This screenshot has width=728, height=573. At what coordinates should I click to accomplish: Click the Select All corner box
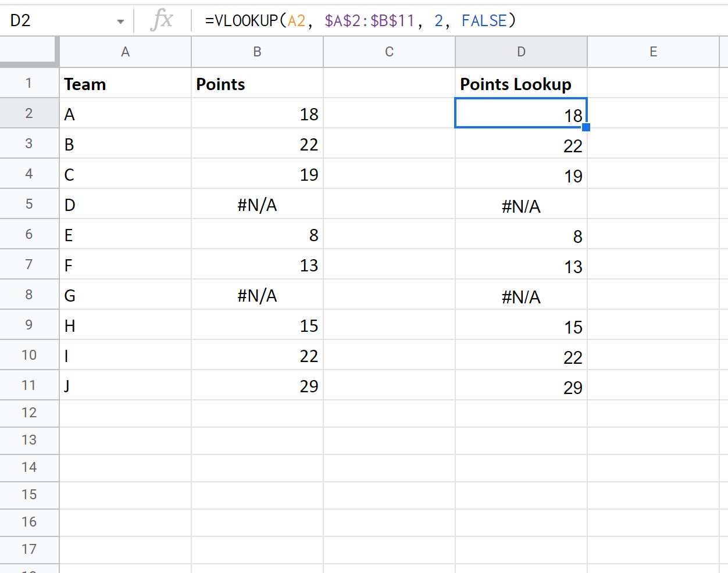pyautogui.click(x=29, y=52)
